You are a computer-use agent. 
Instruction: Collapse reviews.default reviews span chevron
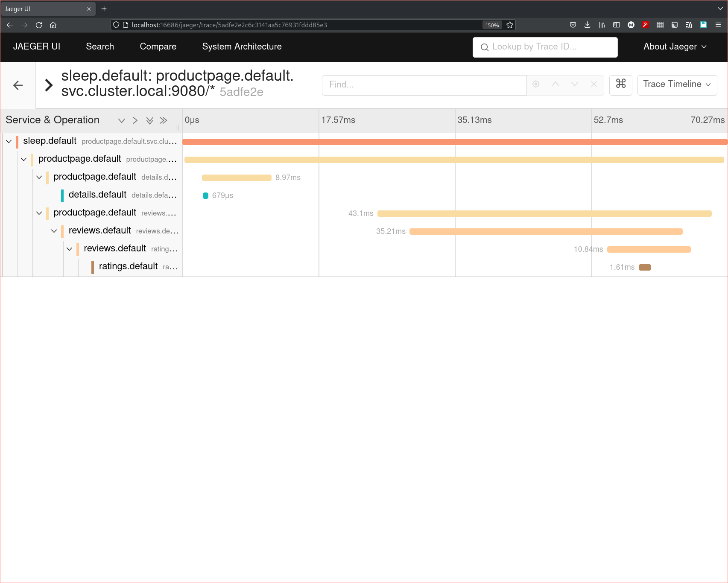pyautogui.click(x=54, y=231)
